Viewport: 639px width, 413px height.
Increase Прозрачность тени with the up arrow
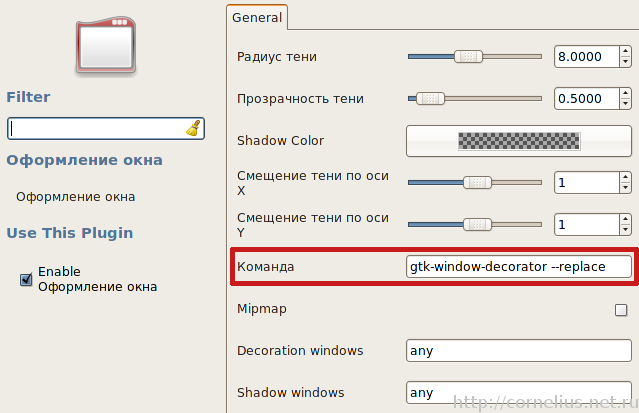pos(625,93)
